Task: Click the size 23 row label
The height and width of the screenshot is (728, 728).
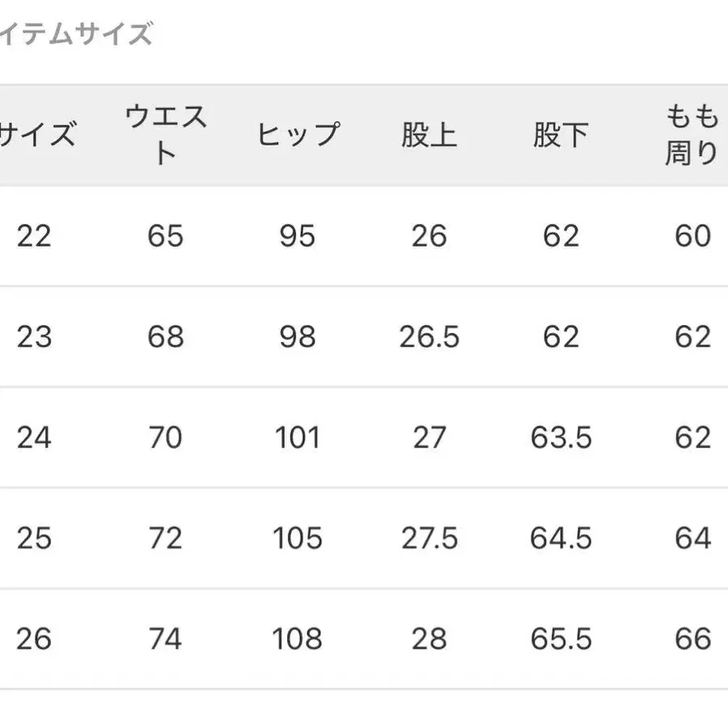Action: [x=34, y=336]
